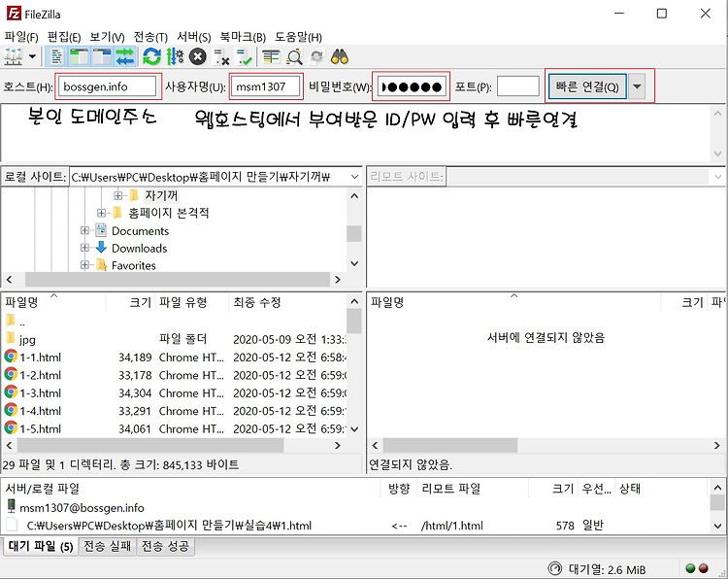Sort local files by 파일명 column

(53, 302)
